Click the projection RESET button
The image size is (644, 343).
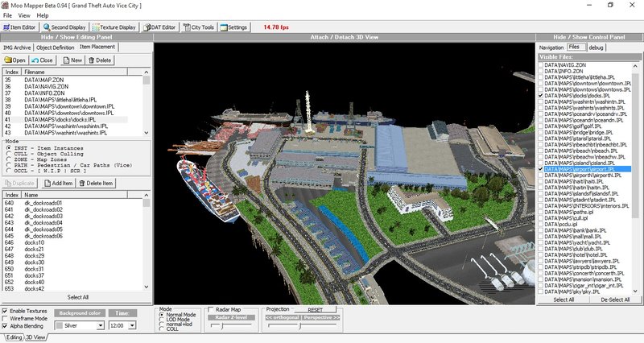[x=315, y=310]
